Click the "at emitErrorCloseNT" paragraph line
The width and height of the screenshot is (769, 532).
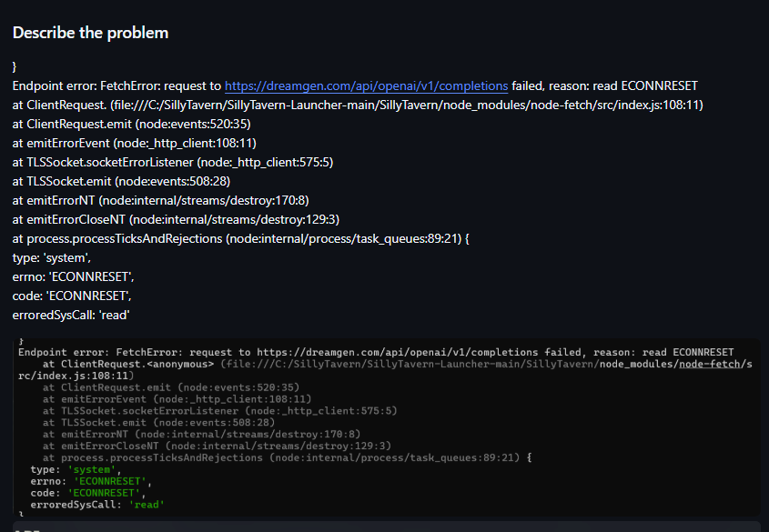click(176, 219)
